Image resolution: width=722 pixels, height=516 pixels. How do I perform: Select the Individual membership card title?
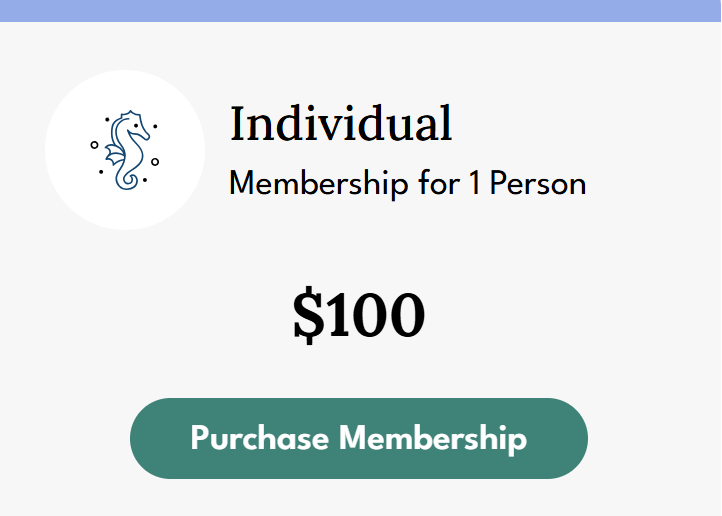pyautogui.click(x=341, y=124)
